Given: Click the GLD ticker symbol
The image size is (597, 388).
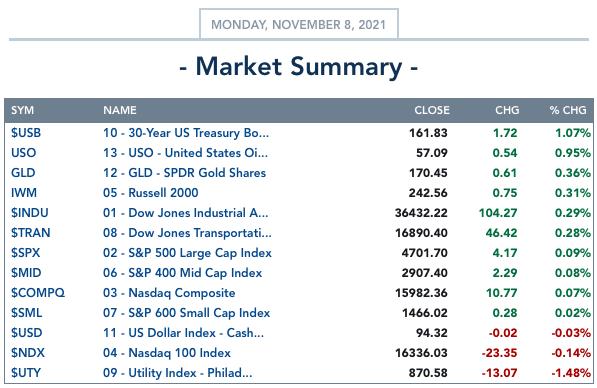Looking at the screenshot, I should pyautogui.click(x=23, y=173).
